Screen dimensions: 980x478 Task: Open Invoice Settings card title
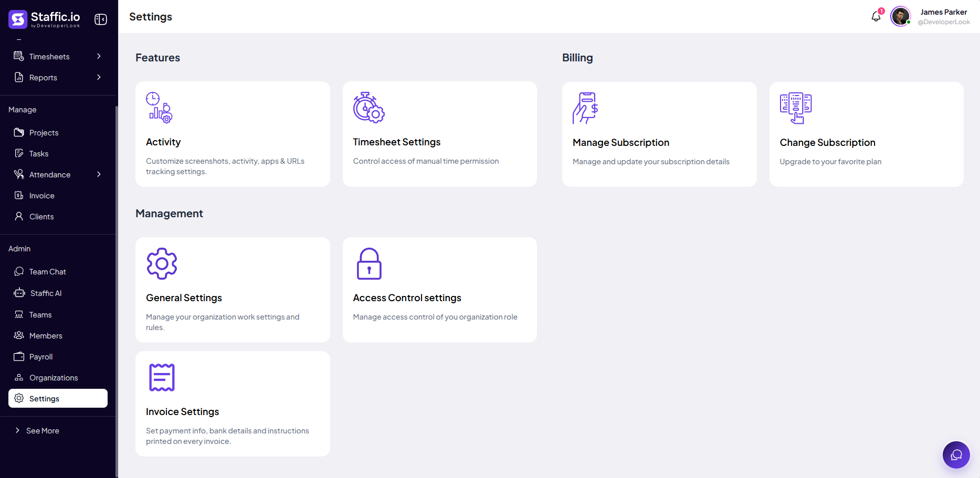pos(182,411)
